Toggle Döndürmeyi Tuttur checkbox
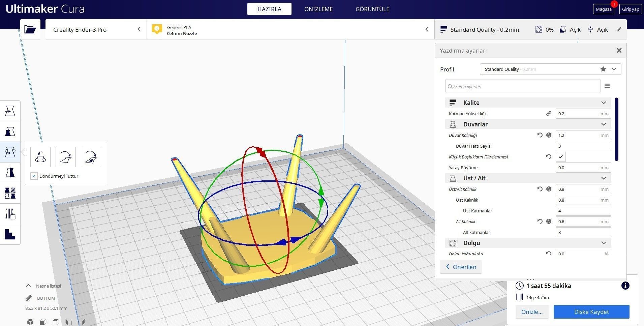Image resolution: width=644 pixels, height=326 pixels. [x=34, y=176]
